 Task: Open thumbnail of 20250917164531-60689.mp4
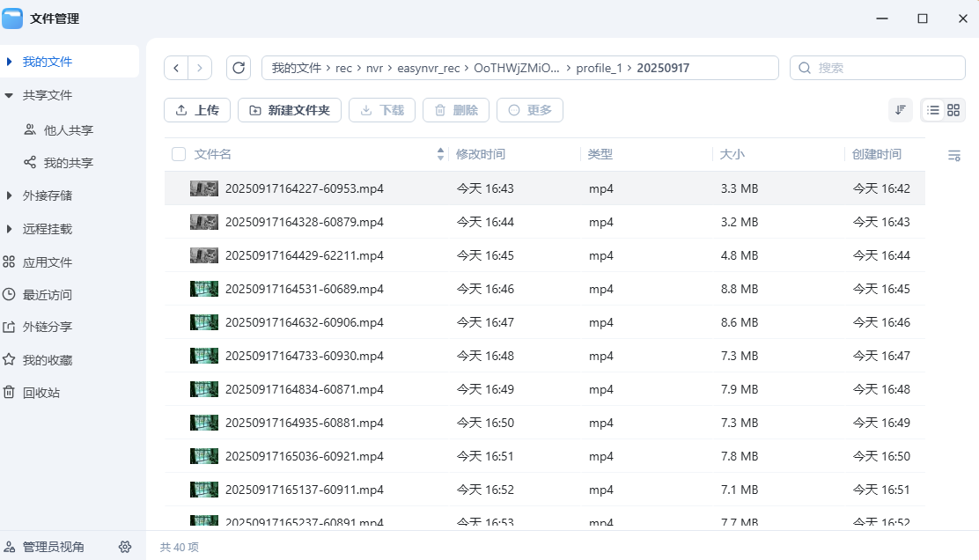point(203,289)
